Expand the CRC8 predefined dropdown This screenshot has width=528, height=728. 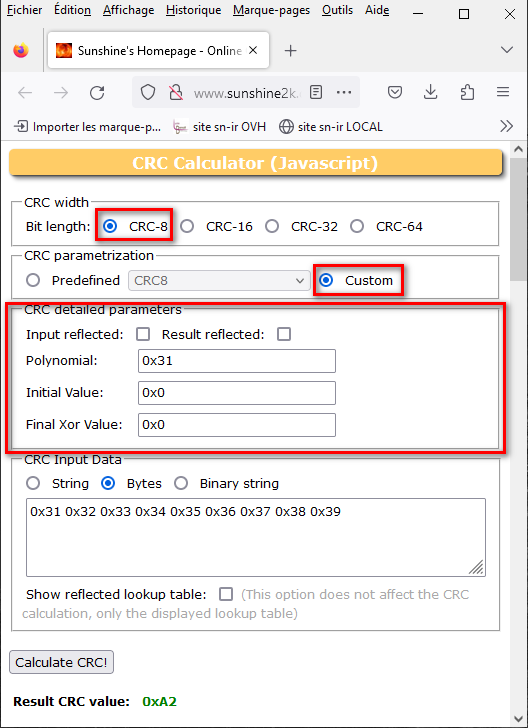point(219,280)
